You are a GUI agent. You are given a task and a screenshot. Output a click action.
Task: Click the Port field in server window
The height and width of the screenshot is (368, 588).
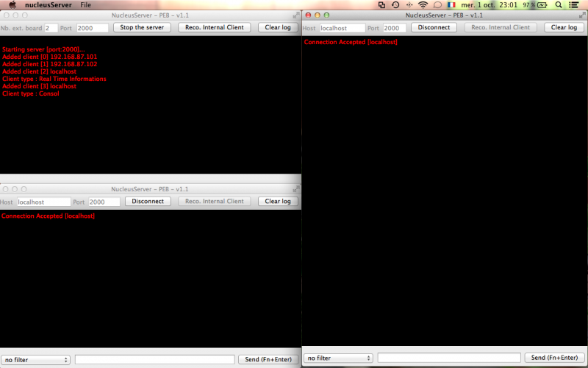tap(93, 28)
